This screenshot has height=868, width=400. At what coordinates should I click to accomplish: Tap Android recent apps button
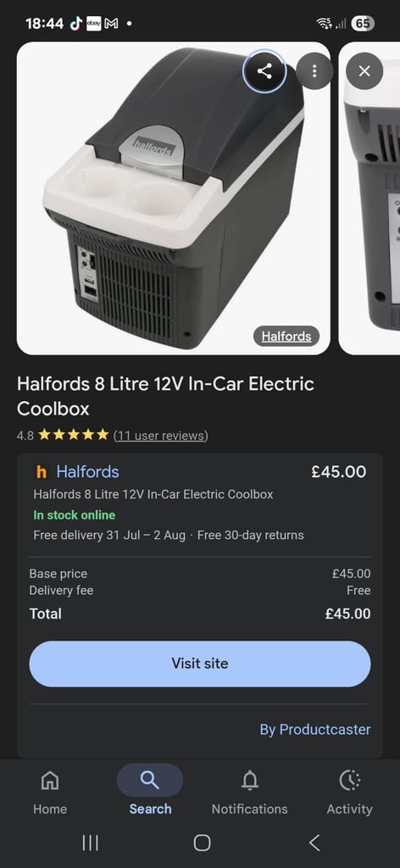(90, 843)
